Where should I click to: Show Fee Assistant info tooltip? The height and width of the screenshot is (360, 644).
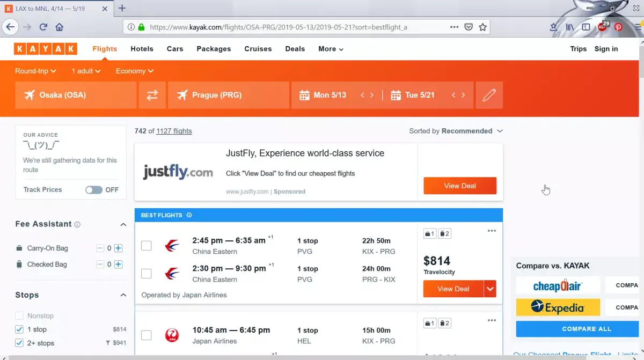click(77, 224)
